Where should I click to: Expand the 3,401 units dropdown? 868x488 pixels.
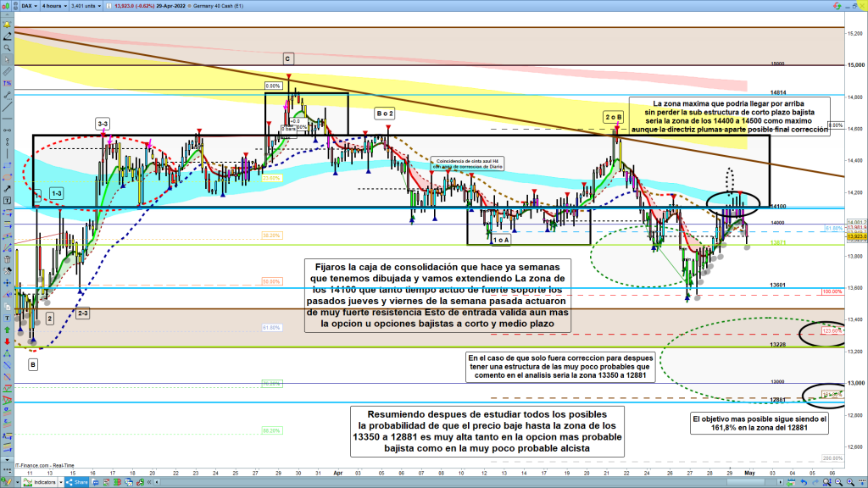click(86, 6)
